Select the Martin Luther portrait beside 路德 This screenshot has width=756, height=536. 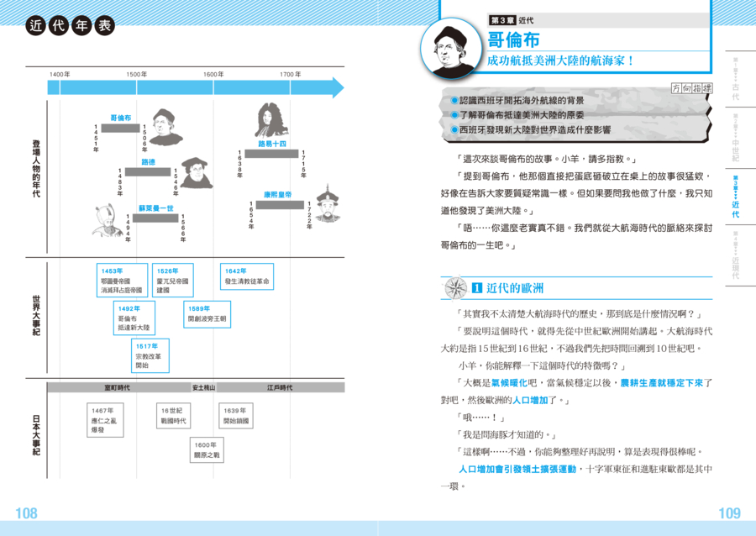[197, 172]
